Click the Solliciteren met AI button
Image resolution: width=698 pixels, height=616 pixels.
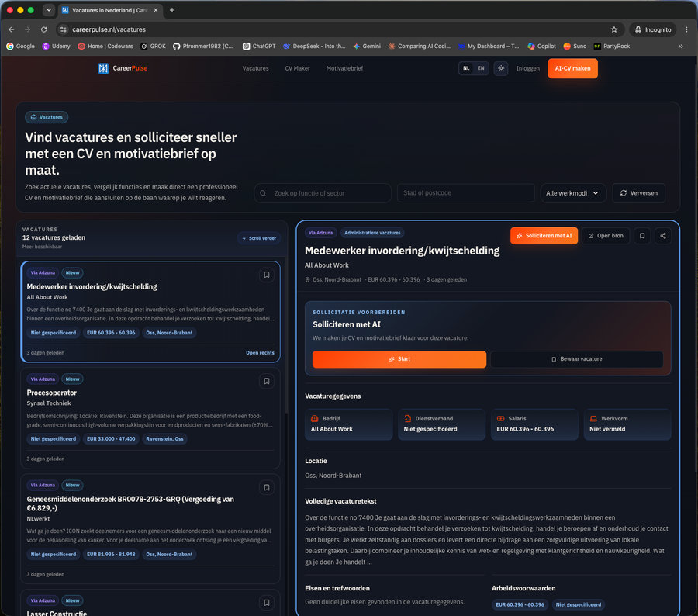pos(544,236)
